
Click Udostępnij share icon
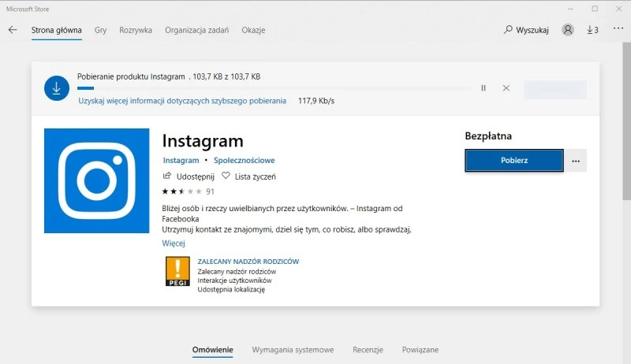pyautogui.click(x=166, y=176)
